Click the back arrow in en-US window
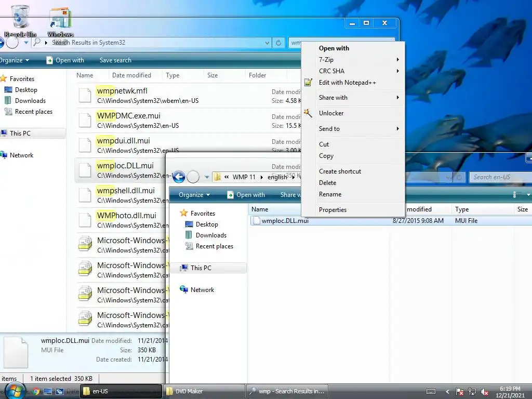This screenshot has width=532, height=399. pyautogui.click(x=179, y=177)
